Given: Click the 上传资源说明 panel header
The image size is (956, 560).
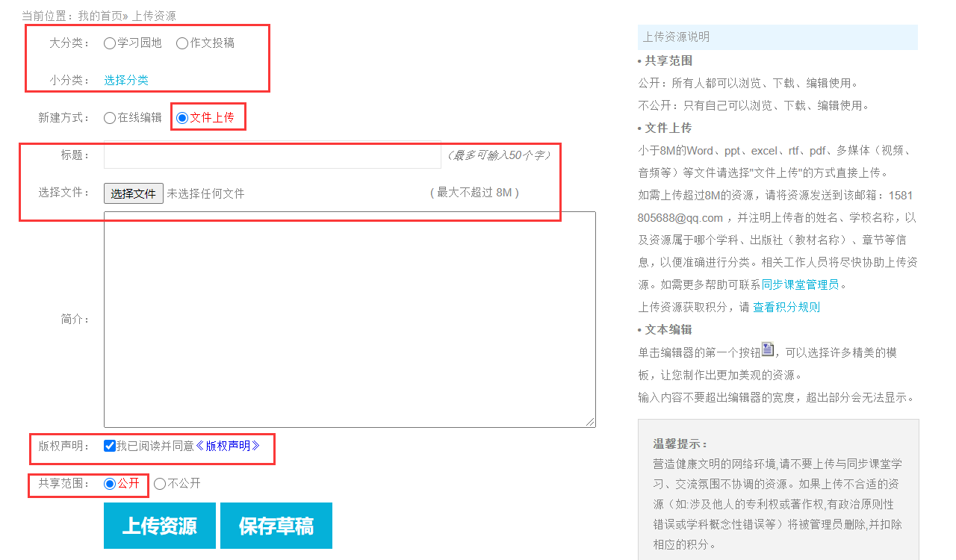Looking at the screenshot, I should 777,37.
